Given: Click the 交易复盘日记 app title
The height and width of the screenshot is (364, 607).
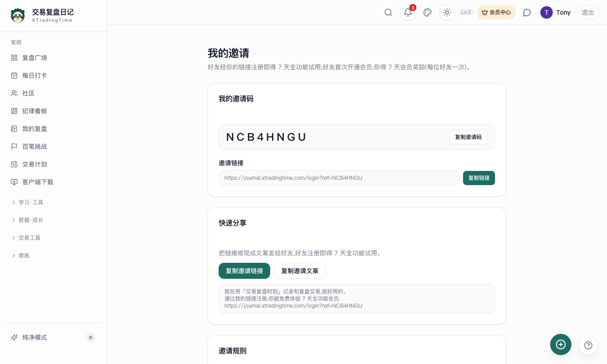Looking at the screenshot, I should tap(53, 12).
